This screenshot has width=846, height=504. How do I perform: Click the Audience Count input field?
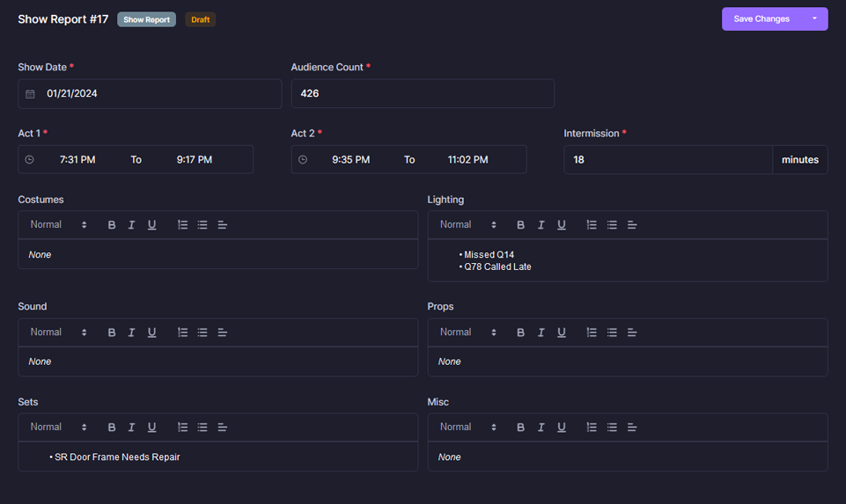point(423,94)
